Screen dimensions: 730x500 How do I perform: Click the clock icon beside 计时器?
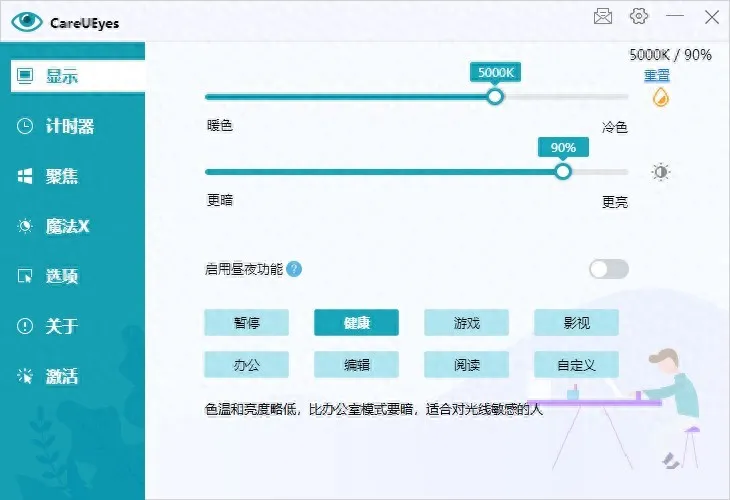point(25,126)
